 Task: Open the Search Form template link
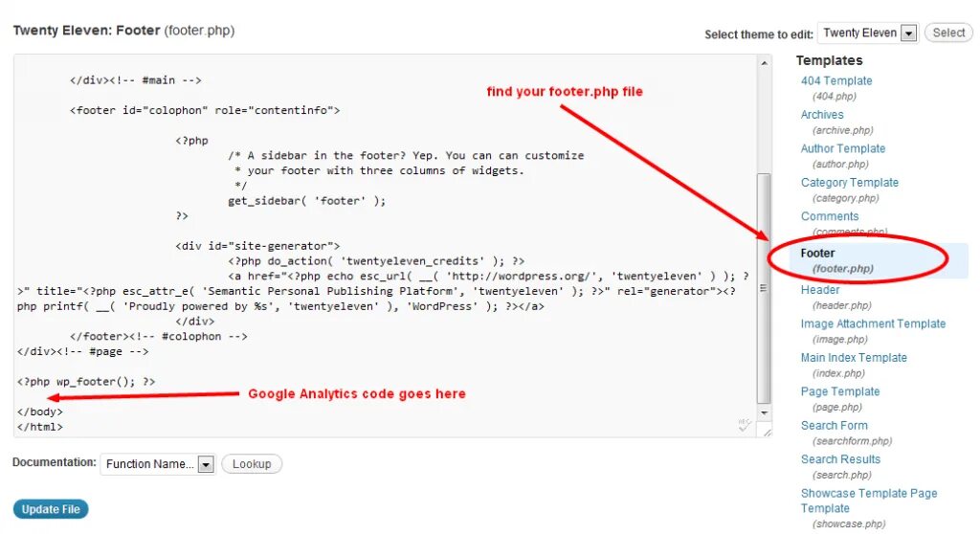(834, 425)
